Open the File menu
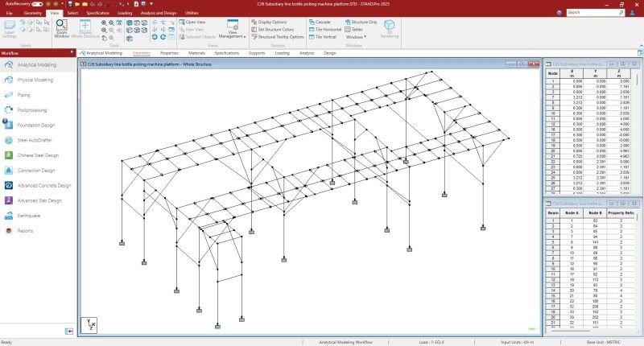The image size is (644, 346). (10, 13)
